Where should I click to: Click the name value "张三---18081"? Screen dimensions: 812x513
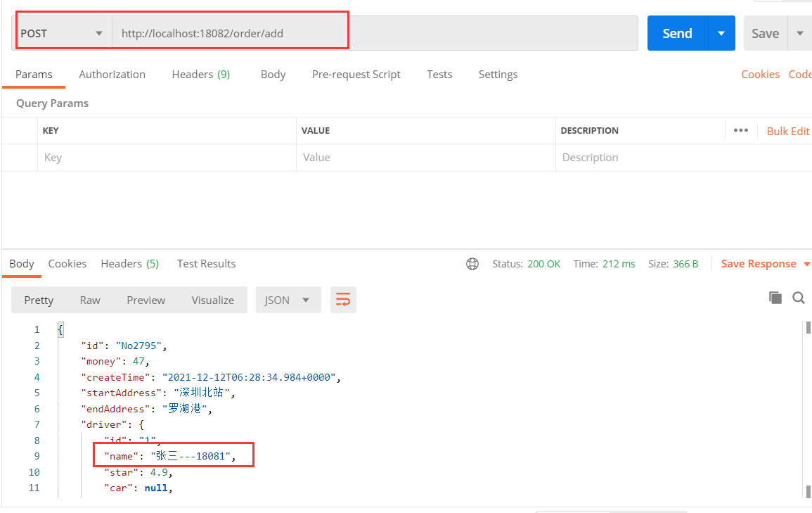click(x=191, y=456)
